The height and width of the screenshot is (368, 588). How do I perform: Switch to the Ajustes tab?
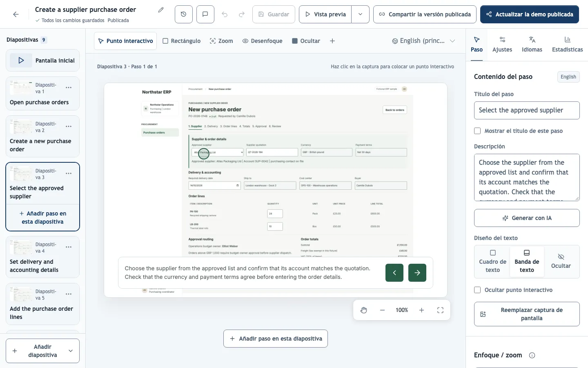pyautogui.click(x=502, y=45)
